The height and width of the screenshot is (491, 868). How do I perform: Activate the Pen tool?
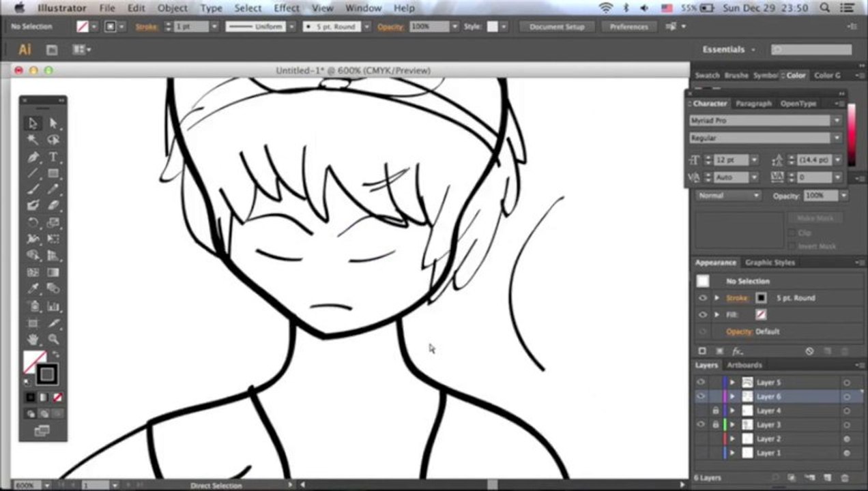(32, 157)
